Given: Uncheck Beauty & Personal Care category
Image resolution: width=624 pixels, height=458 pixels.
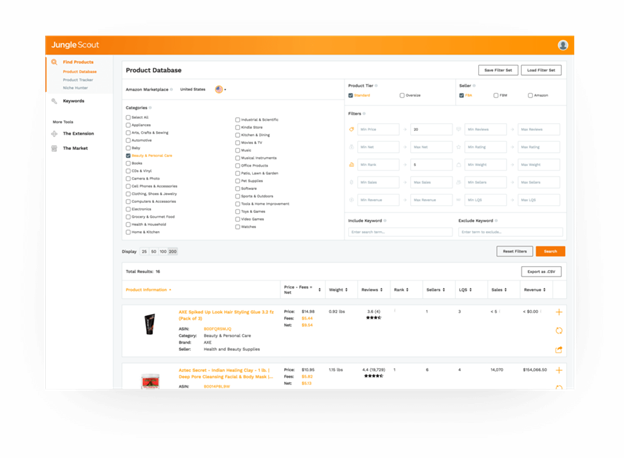Looking at the screenshot, I should pyautogui.click(x=128, y=156).
